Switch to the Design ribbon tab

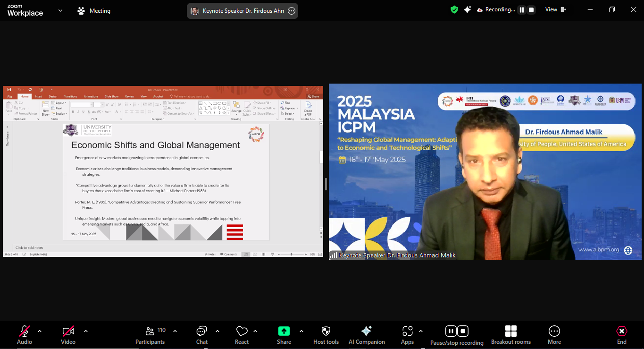(x=53, y=96)
